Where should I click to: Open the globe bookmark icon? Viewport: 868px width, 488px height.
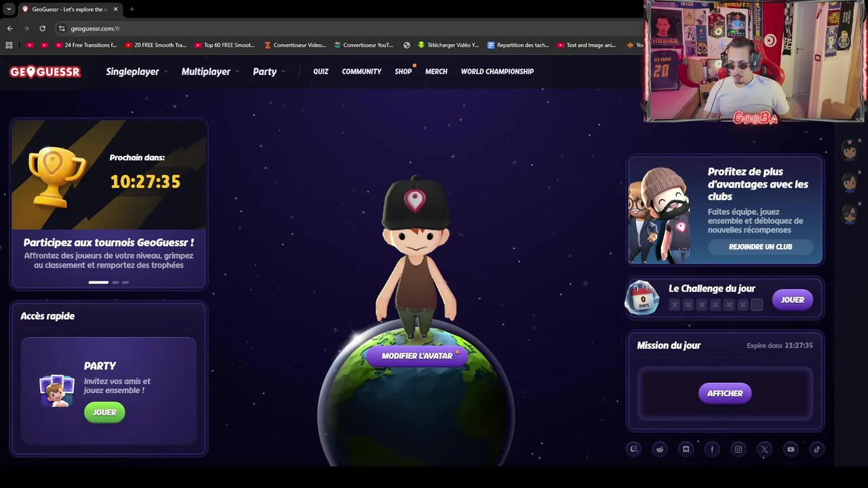click(406, 45)
